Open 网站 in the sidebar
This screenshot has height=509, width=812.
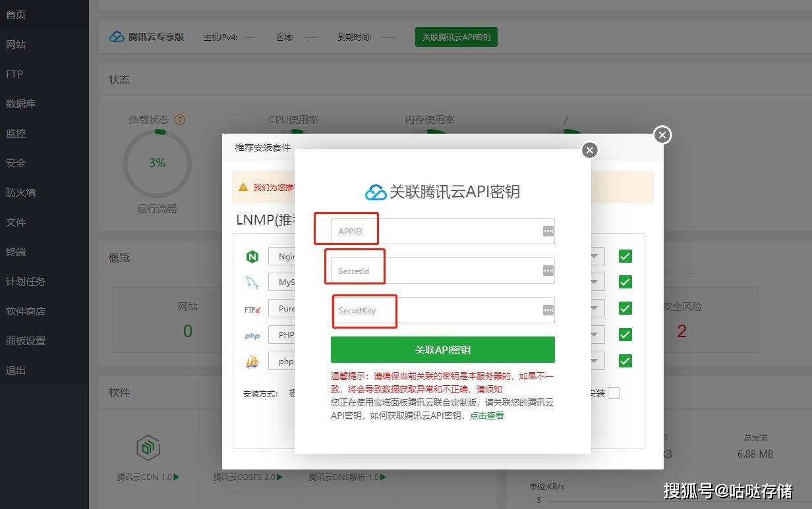[44, 44]
